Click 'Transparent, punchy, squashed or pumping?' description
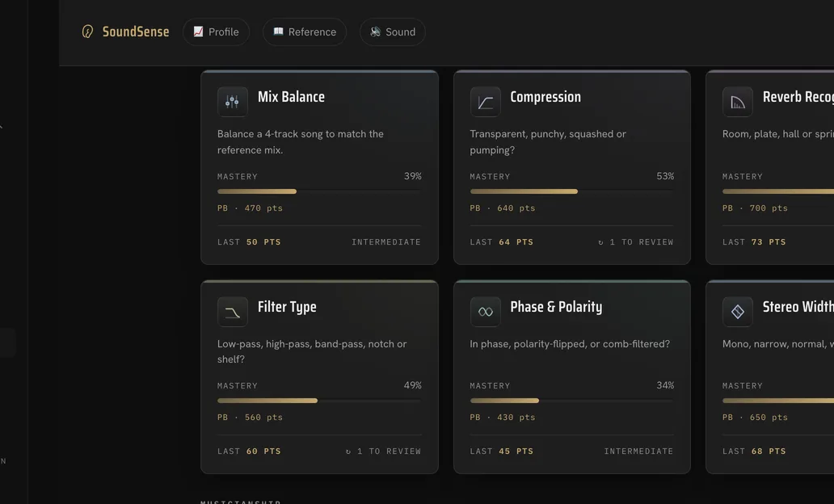This screenshot has height=504, width=834. coord(548,142)
